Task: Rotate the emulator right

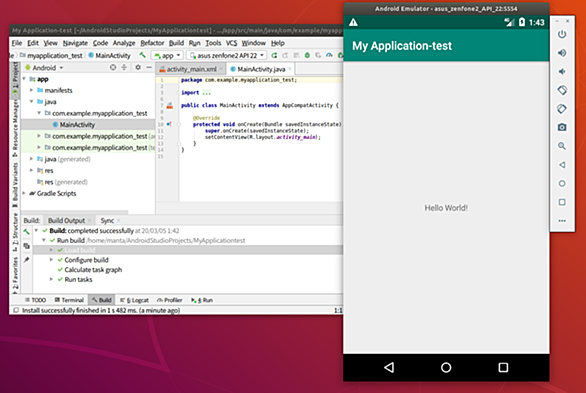Action: pos(562,109)
